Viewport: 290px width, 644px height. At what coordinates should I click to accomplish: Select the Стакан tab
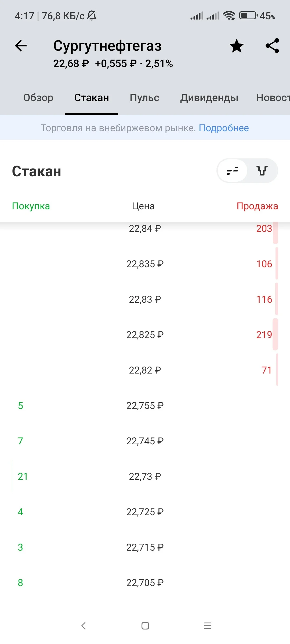pos(92,98)
